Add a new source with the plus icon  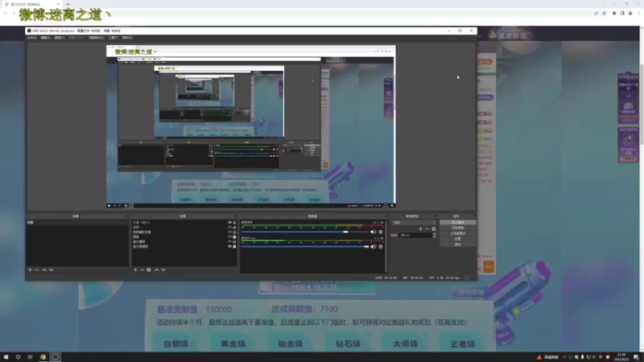[135, 269]
